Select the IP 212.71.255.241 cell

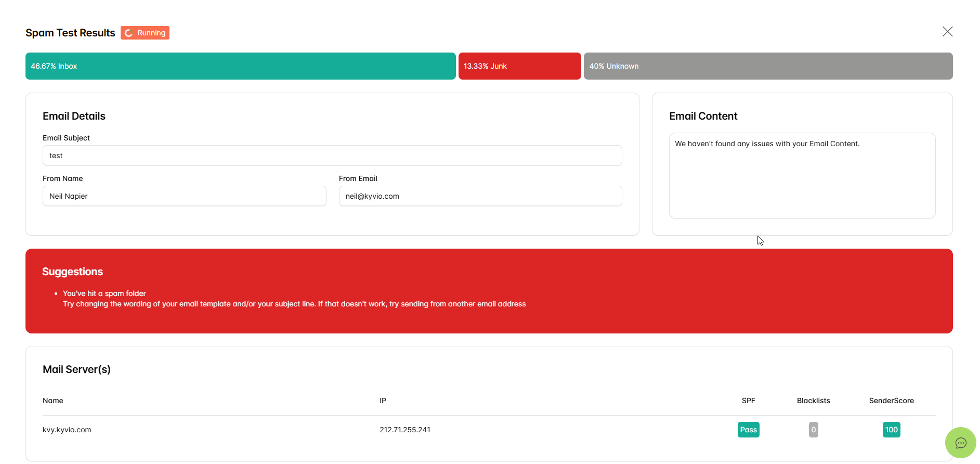pos(405,430)
